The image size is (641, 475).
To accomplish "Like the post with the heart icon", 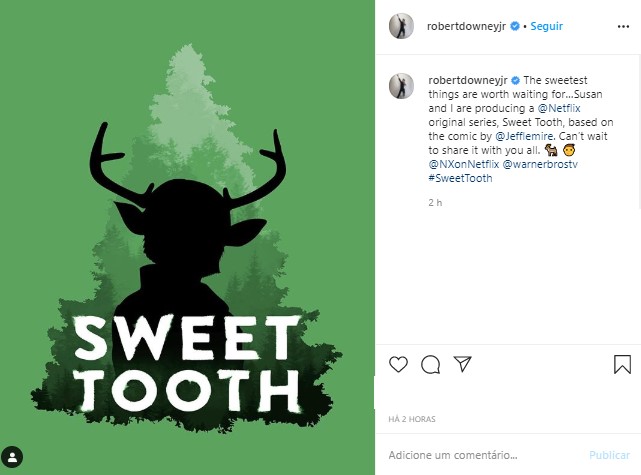I will pos(398,364).
